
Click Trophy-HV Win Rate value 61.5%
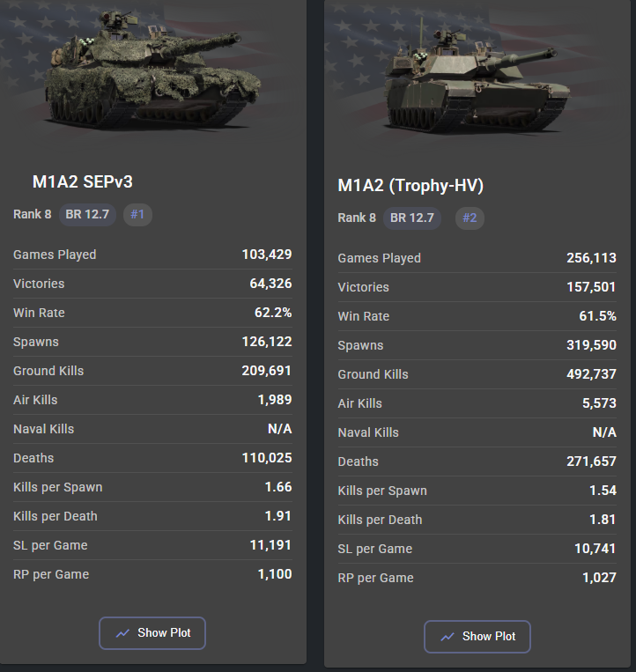coord(597,316)
